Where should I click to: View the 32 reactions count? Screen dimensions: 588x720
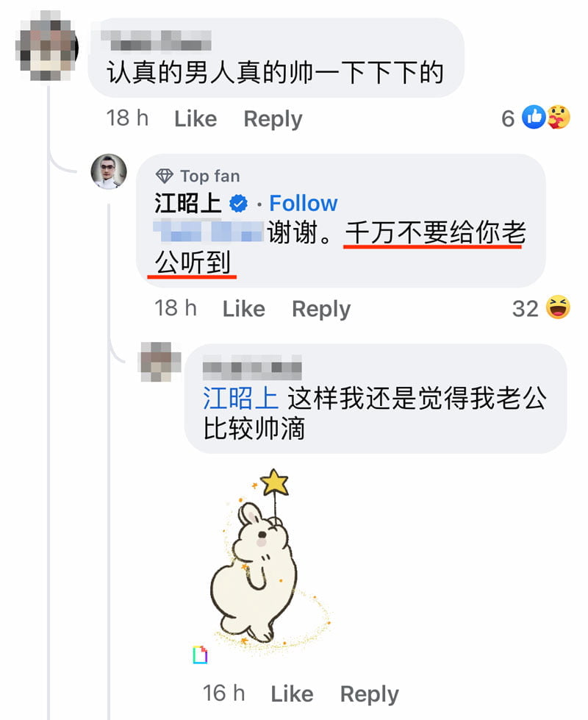pyautogui.click(x=525, y=309)
